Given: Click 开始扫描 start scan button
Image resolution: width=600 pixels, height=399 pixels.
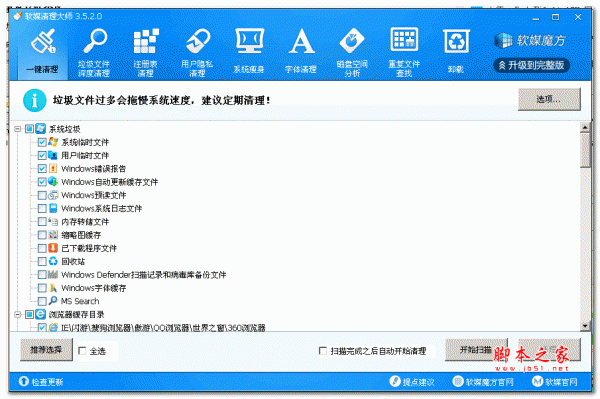Looking at the screenshot, I should click(476, 350).
